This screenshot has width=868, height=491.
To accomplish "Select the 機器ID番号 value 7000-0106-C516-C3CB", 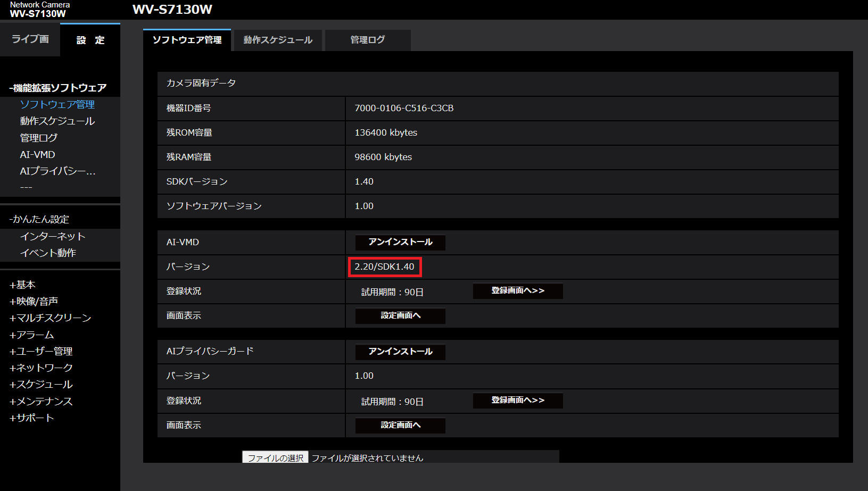I will pos(404,108).
